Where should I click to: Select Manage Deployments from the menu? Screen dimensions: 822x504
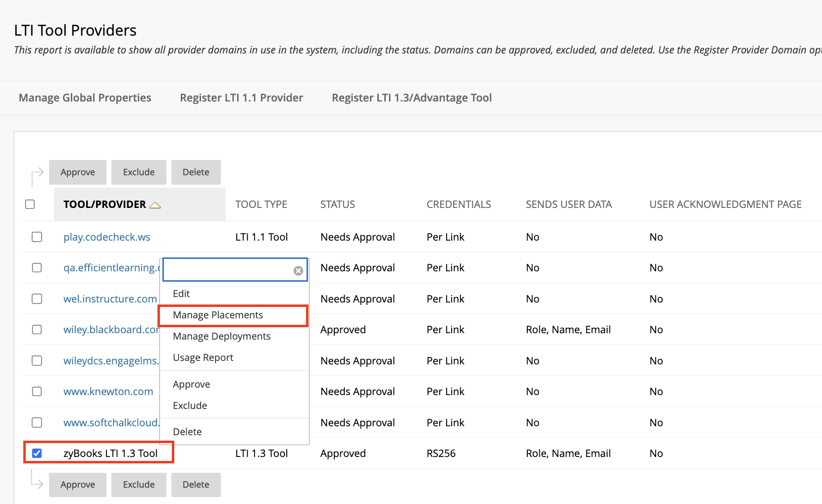pyautogui.click(x=221, y=336)
